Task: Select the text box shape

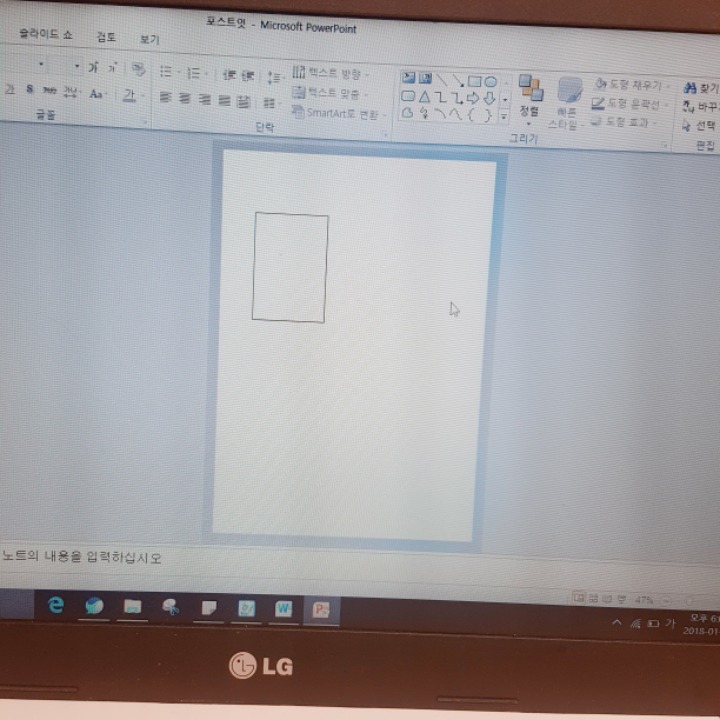Action: point(408,78)
